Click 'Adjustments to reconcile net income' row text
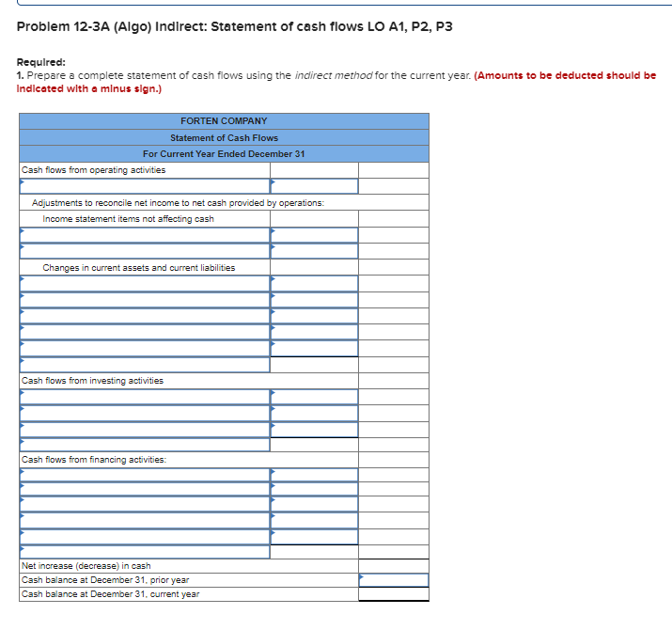672x630 pixels. click(178, 202)
